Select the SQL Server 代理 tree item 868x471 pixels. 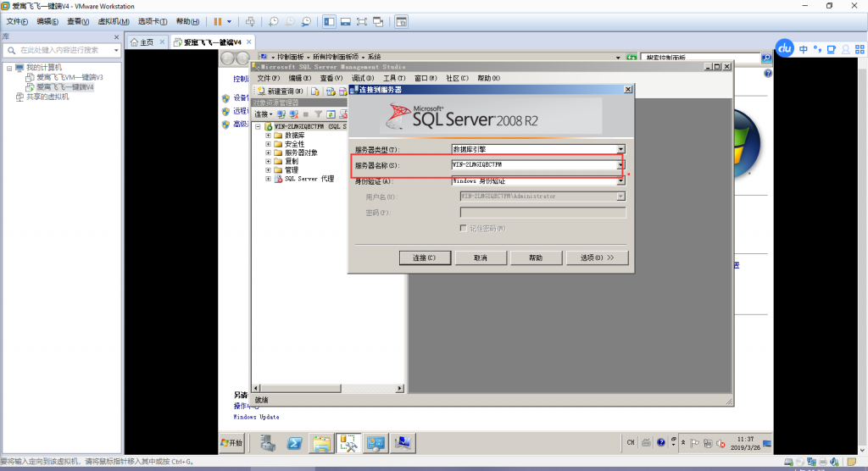[309, 179]
